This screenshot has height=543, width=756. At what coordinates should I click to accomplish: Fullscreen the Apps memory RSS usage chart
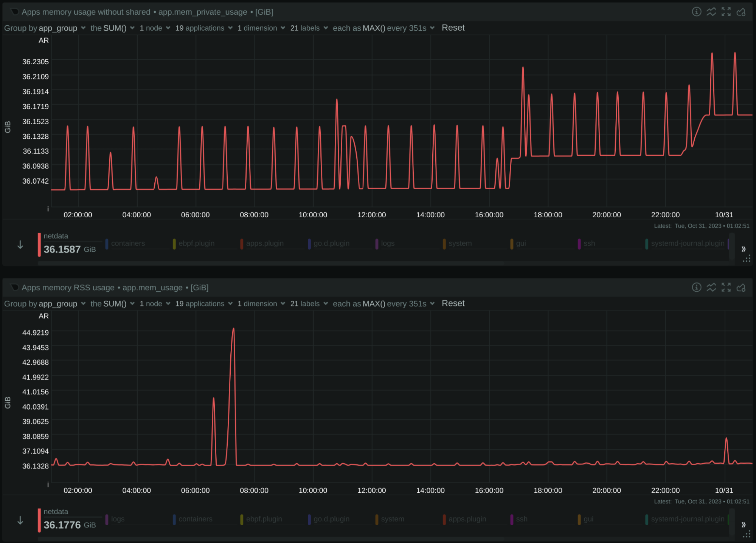[726, 288]
